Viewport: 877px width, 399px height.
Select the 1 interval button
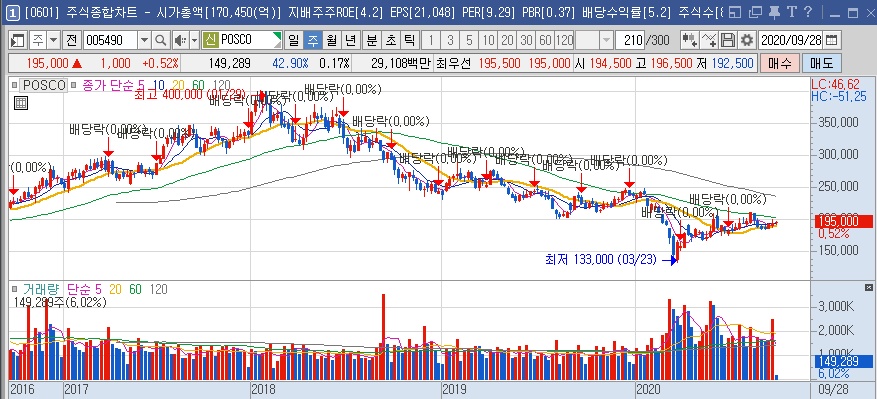[431, 40]
